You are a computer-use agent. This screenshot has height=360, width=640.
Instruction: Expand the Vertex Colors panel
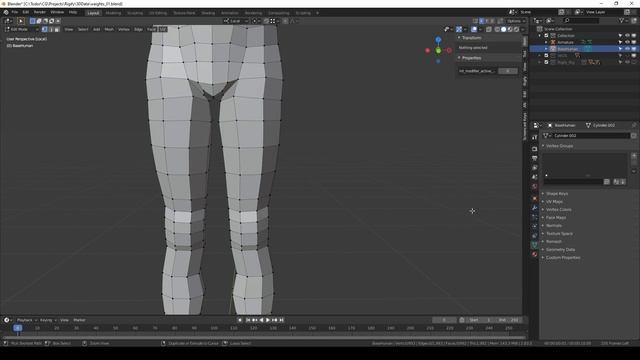pos(558,209)
